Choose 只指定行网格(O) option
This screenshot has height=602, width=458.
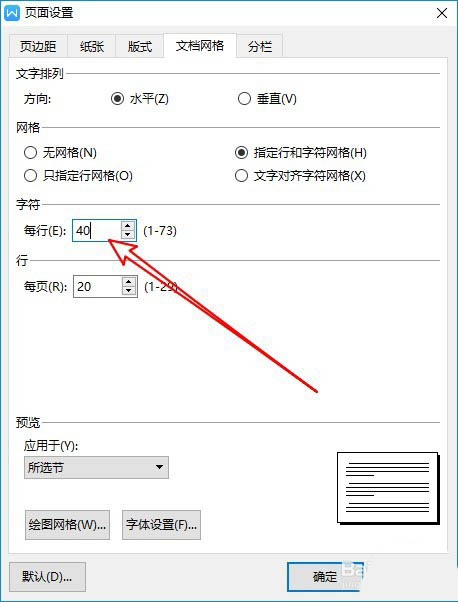pos(78,176)
